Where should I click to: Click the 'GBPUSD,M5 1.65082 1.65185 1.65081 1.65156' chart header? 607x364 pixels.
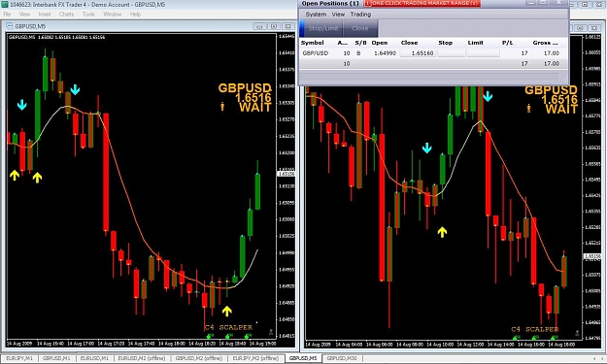[57, 37]
